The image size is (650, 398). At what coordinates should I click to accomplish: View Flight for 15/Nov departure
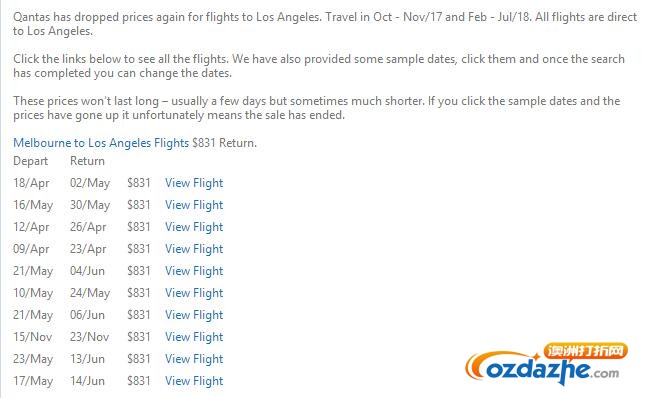(x=194, y=337)
